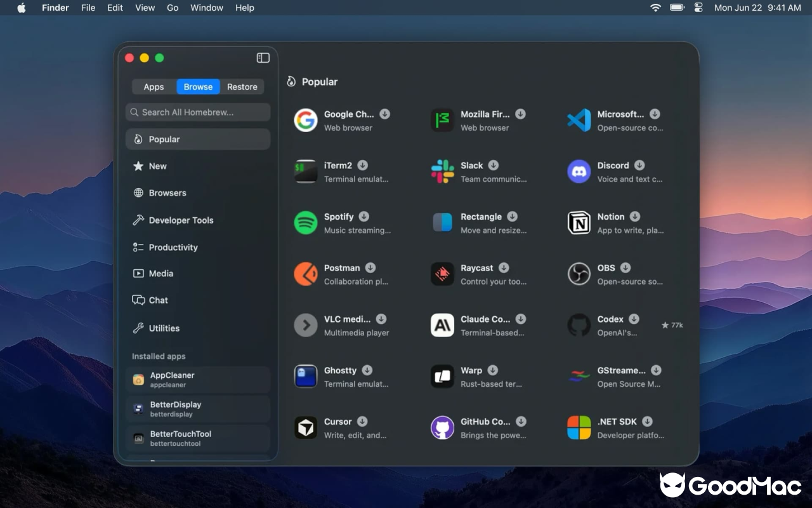The width and height of the screenshot is (812, 508).
Task: Install Notion using its download arrow
Action: tap(634, 217)
